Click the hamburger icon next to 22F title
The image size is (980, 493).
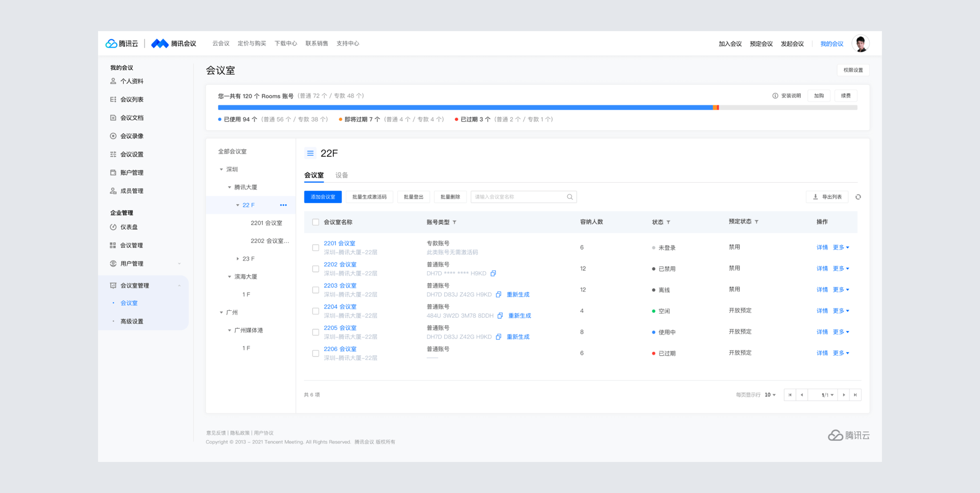310,153
